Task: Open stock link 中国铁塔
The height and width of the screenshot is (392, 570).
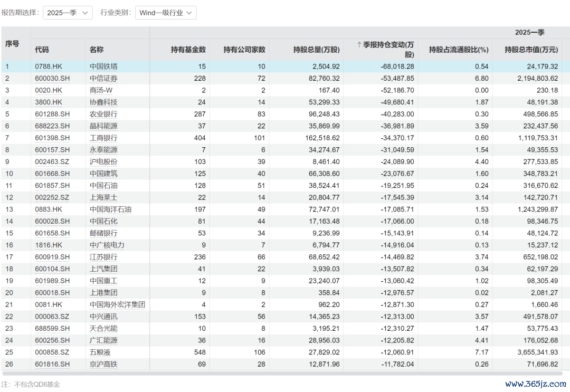Action: (x=103, y=66)
